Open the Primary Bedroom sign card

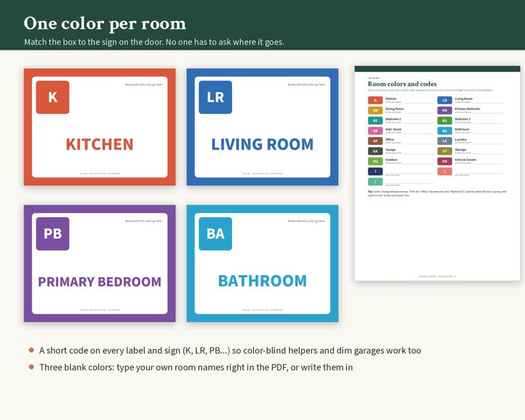pos(100,264)
